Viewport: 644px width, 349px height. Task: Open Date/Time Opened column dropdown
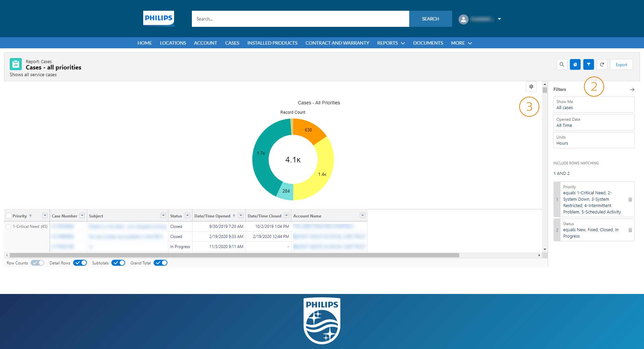241,215
